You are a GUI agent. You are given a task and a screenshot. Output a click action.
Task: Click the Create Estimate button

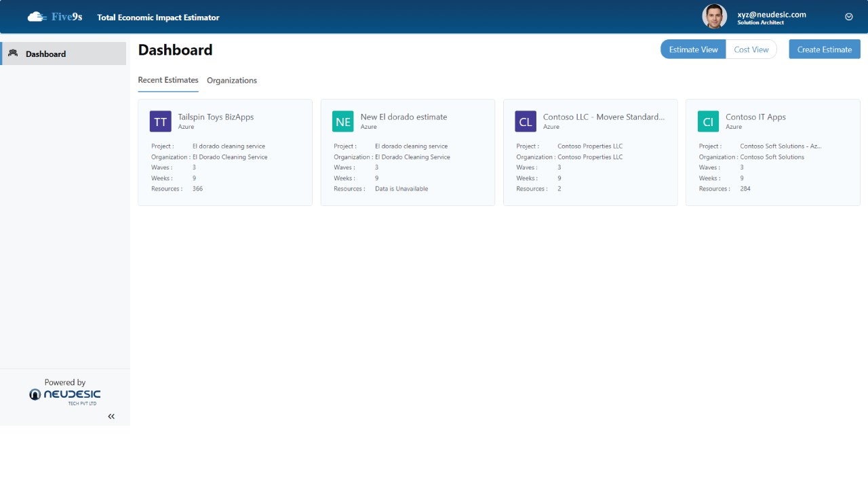click(x=825, y=49)
